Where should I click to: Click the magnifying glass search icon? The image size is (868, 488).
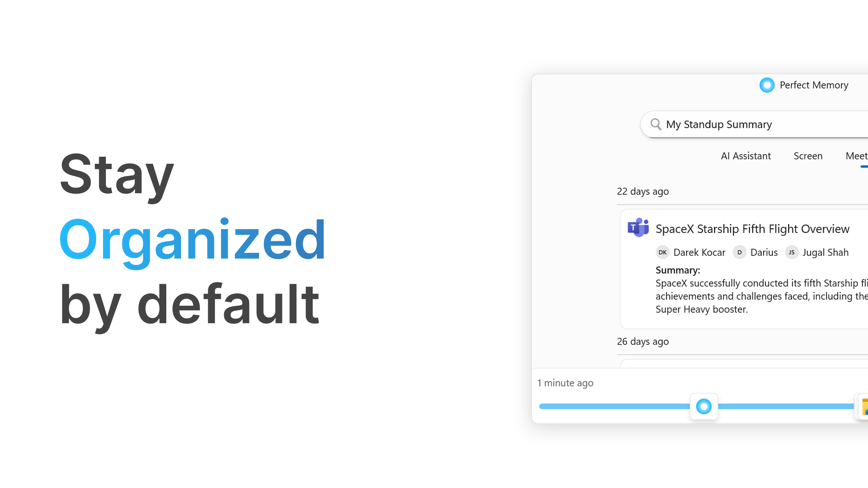click(656, 124)
